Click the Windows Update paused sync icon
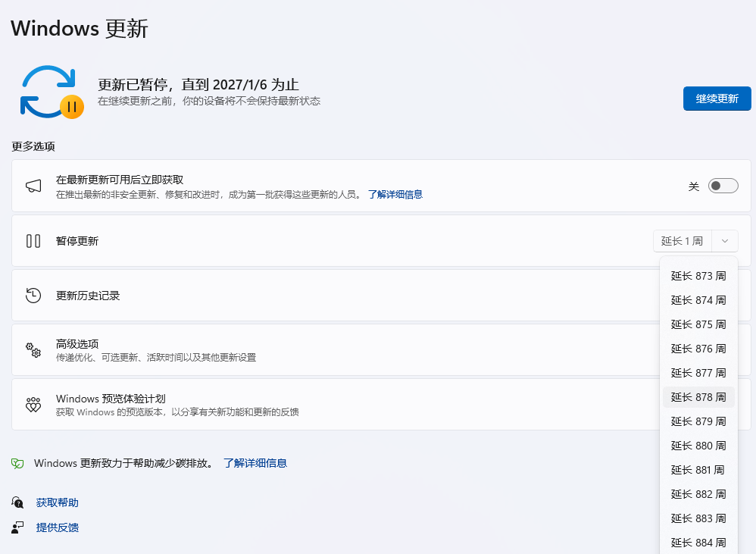 pos(52,92)
